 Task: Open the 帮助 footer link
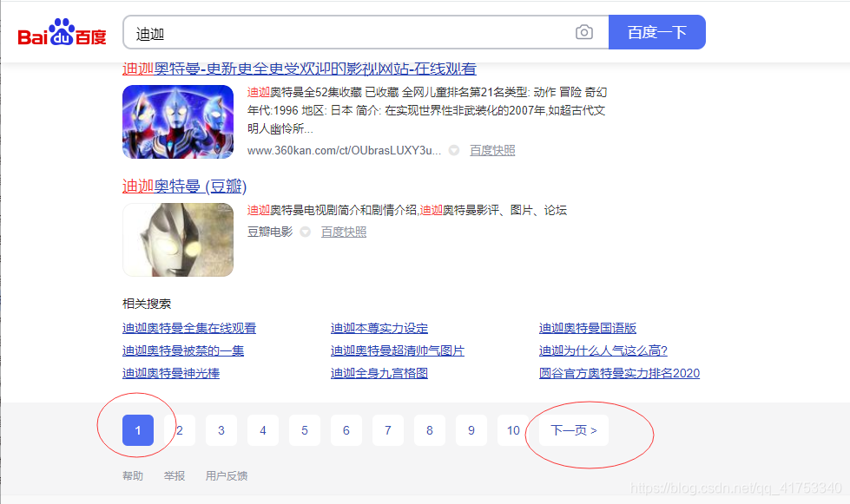click(133, 476)
